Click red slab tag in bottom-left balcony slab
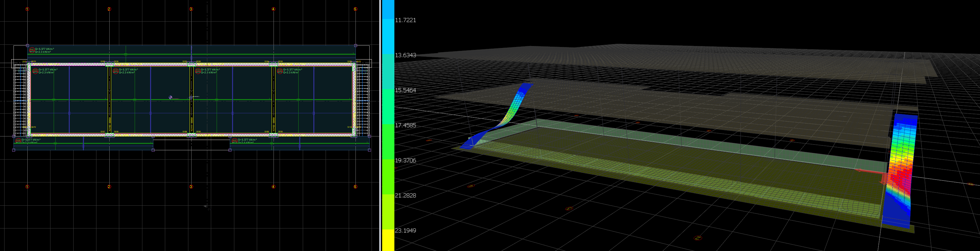 tap(18, 141)
